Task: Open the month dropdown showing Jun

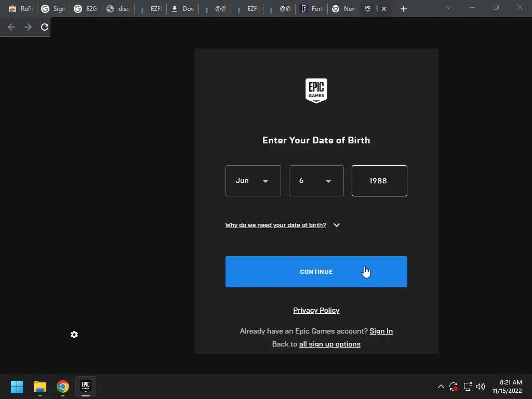Action: pos(253,181)
